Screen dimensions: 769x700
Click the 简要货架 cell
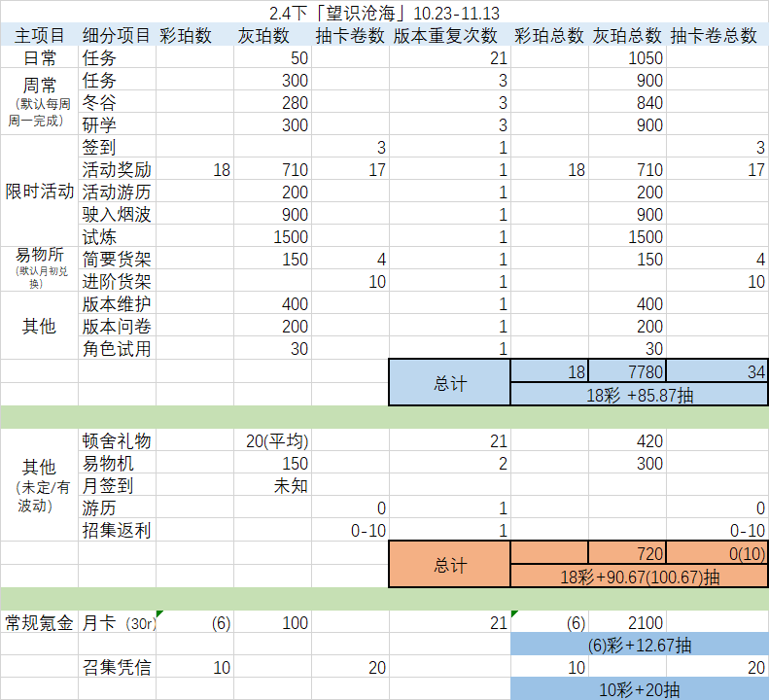[117, 259]
